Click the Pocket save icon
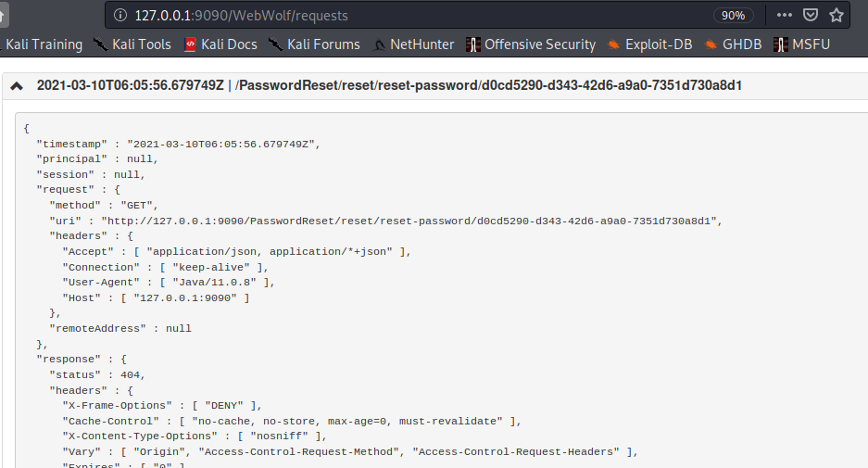This screenshot has height=468, width=868. [x=811, y=16]
